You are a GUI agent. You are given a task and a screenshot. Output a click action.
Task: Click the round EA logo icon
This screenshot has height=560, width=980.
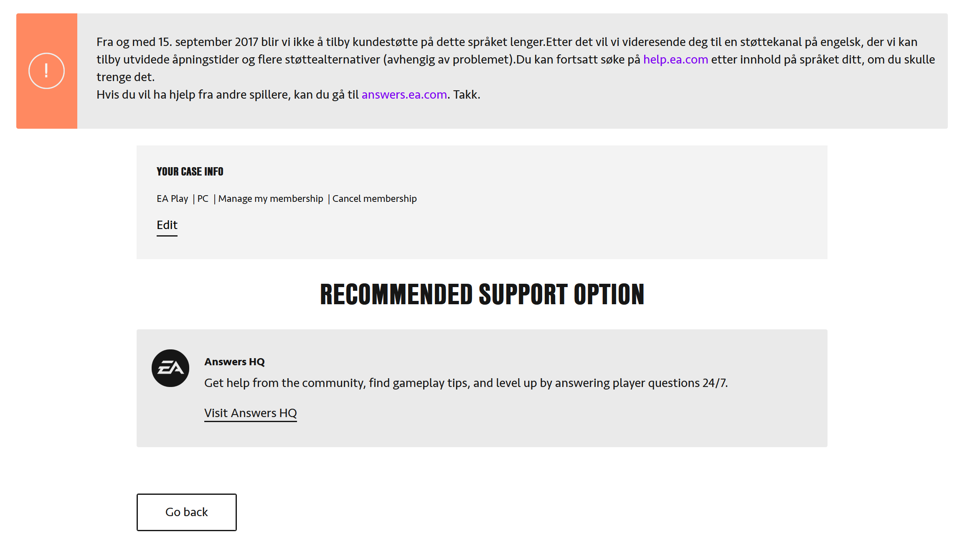[x=170, y=368]
